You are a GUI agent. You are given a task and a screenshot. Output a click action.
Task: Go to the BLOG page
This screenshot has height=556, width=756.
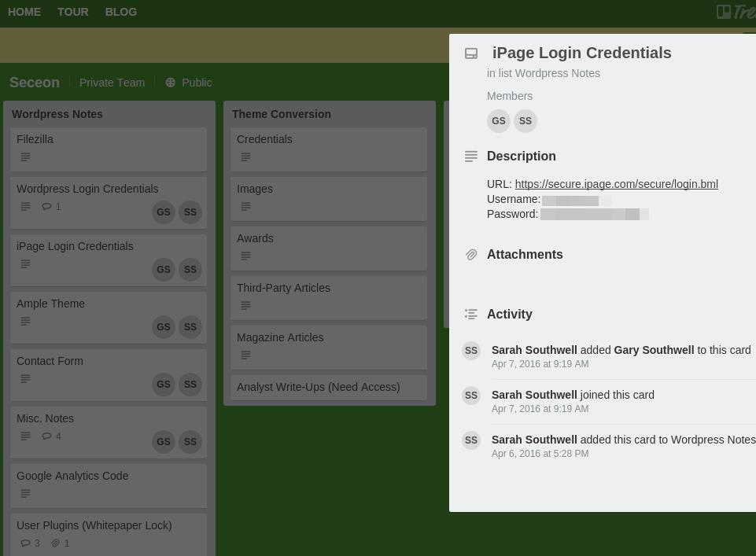[x=121, y=12]
